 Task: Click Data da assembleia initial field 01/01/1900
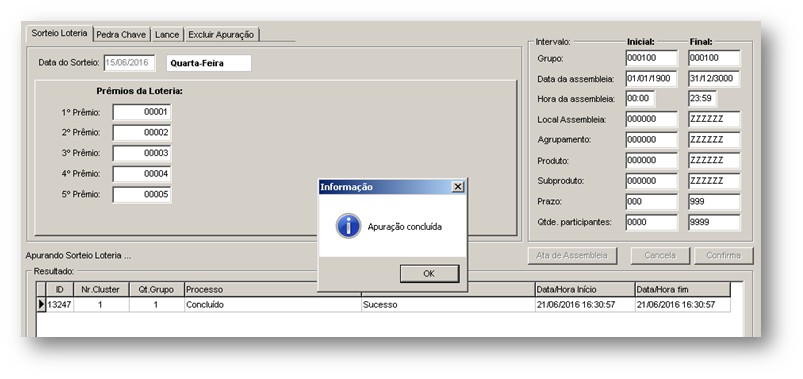pyautogui.click(x=651, y=78)
